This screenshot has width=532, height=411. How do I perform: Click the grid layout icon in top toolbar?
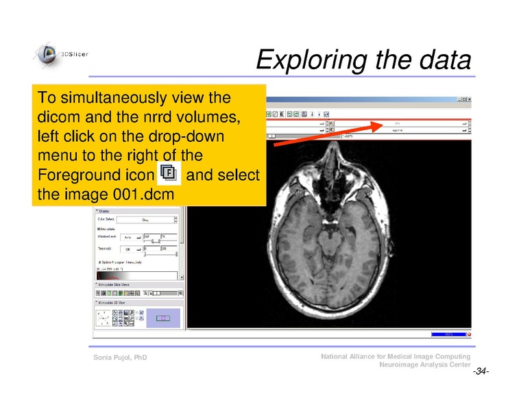[304, 114]
